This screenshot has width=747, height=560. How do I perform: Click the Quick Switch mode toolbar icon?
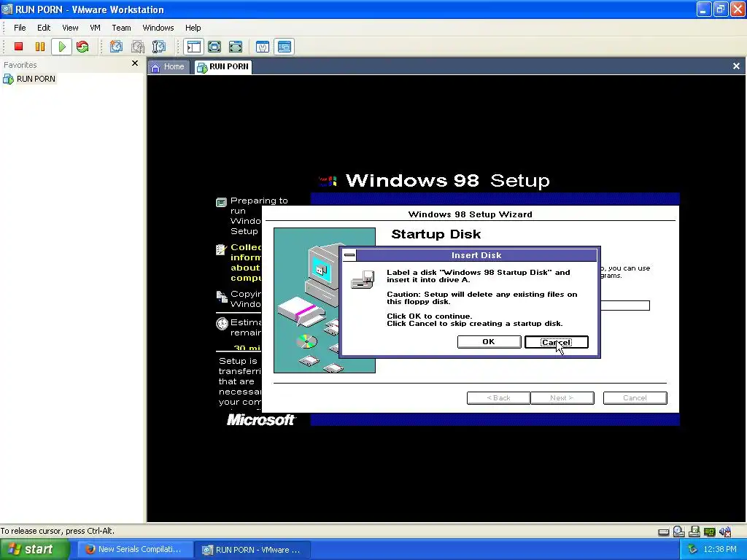[x=214, y=47]
